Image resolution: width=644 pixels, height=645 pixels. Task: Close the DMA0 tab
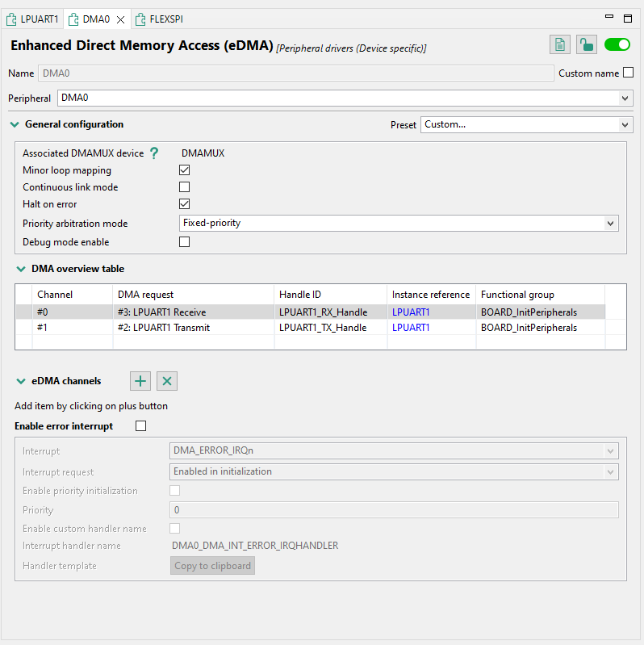coord(120,19)
